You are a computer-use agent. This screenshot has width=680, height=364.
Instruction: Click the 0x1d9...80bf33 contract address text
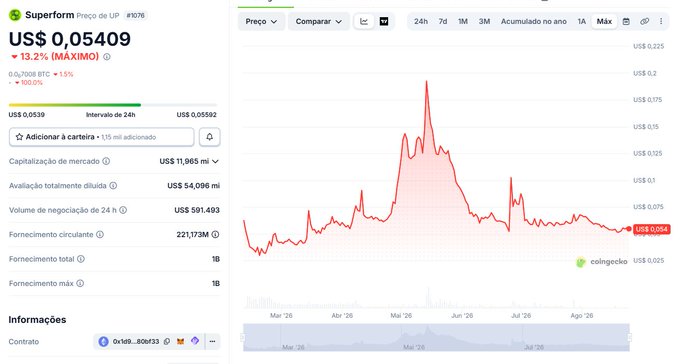point(136,341)
